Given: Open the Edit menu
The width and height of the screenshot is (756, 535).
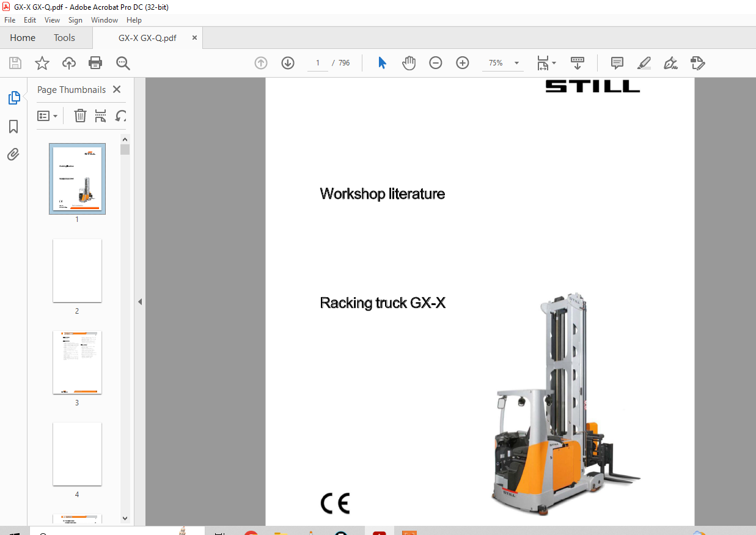Looking at the screenshot, I should 30,20.
